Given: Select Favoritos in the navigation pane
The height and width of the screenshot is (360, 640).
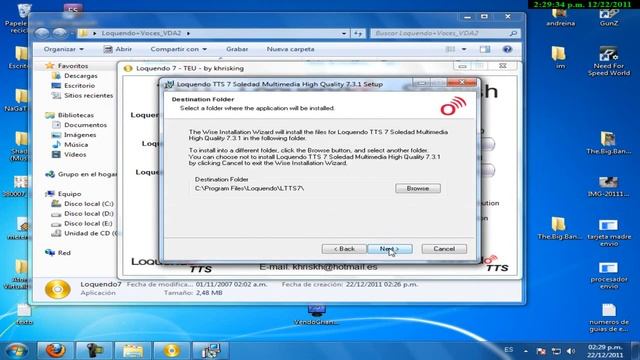Looking at the screenshot, I should (73, 66).
